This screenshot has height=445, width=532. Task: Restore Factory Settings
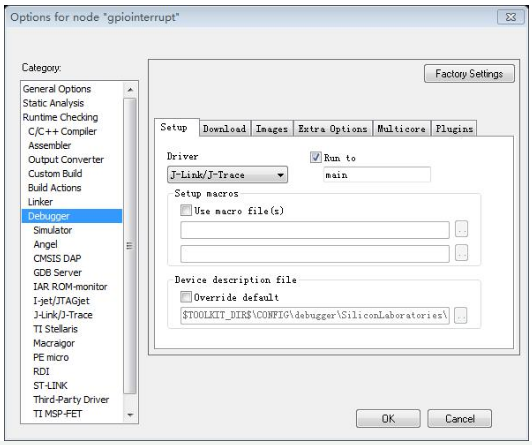tap(469, 74)
